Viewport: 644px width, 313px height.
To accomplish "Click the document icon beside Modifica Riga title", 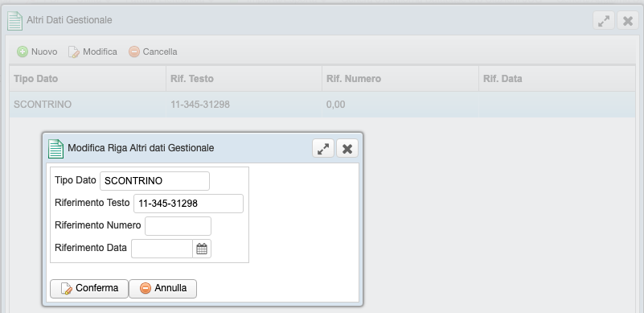I will (55, 149).
